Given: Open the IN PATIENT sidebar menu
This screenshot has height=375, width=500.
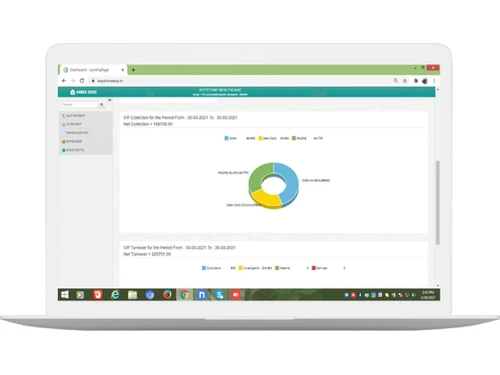Looking at the screenshot, I should (86, 124).
